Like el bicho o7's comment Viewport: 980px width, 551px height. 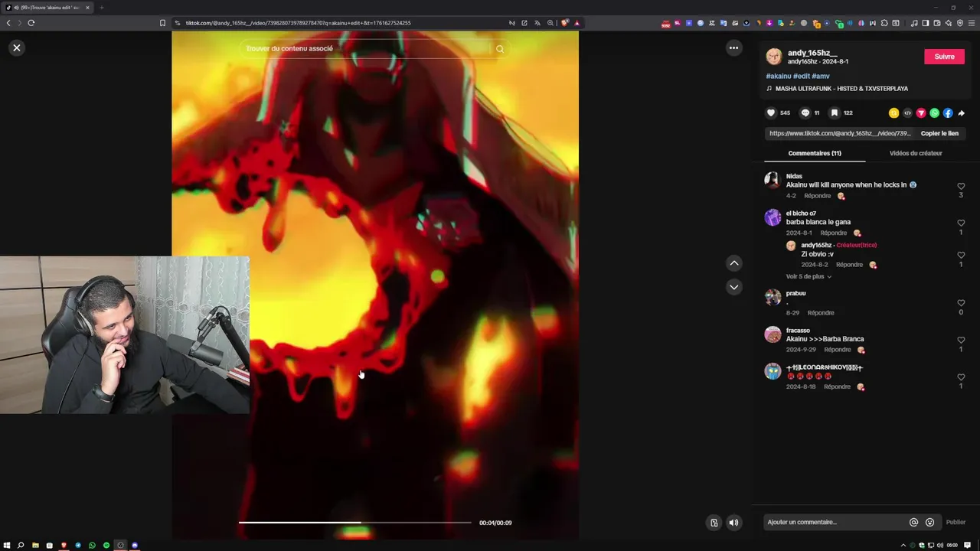point(961,223)
